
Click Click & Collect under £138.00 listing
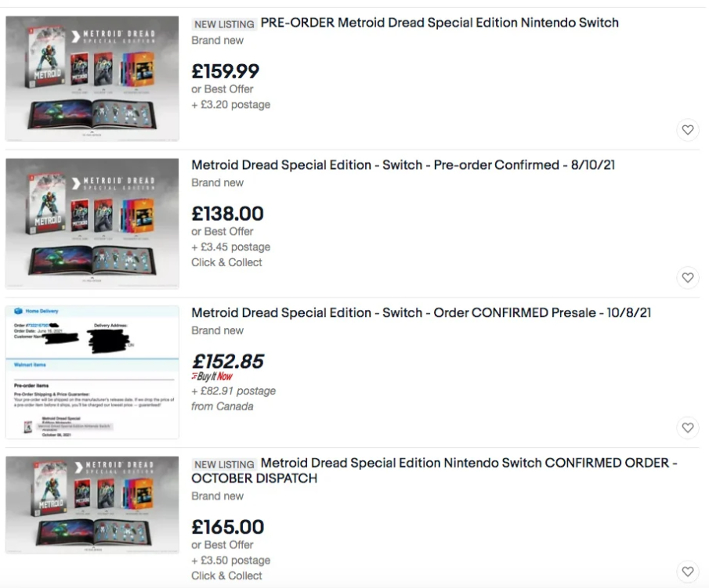[x=226, y=262]
